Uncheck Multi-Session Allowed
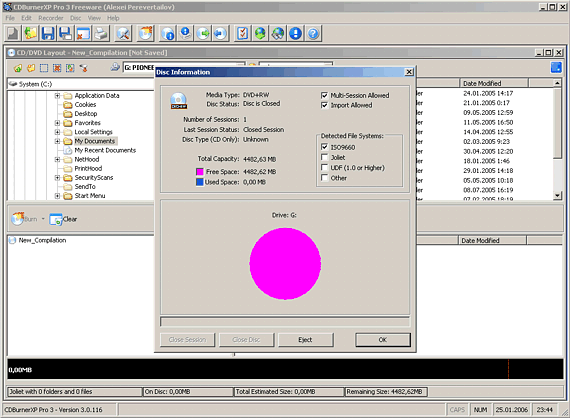The width and height of the screenshot is (570, 418). click(x=324, y=95)
